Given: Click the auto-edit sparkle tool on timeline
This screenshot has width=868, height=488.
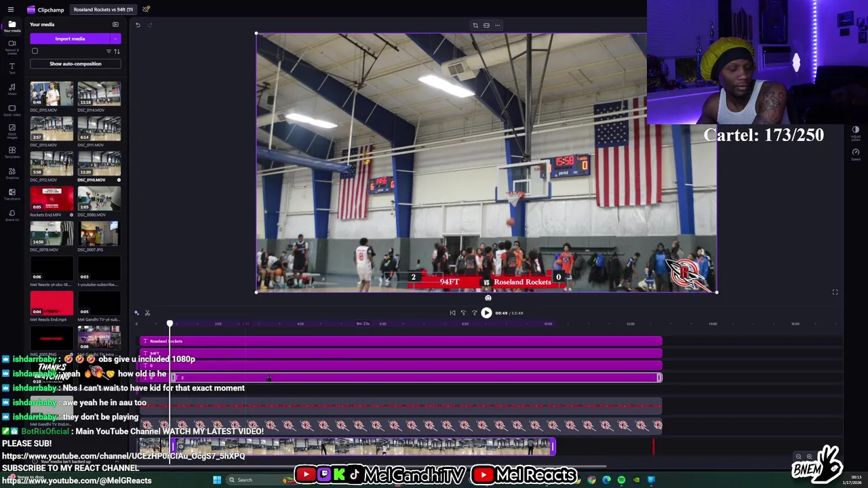Looking at the screenshot, I should point(136,312).
